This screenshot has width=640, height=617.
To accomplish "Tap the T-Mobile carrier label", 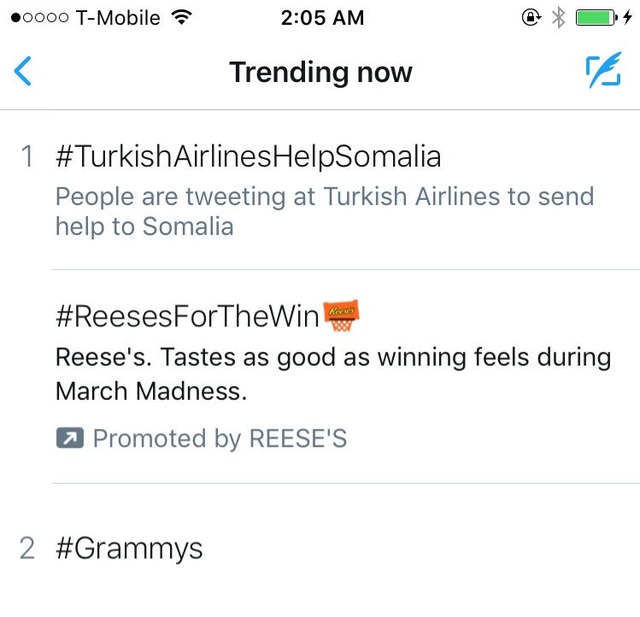I will coord(118,18).
